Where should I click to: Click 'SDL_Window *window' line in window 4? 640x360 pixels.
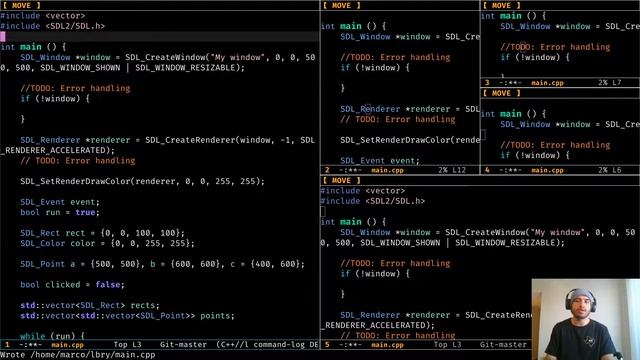pyautogui.click(x=570, y=124)
